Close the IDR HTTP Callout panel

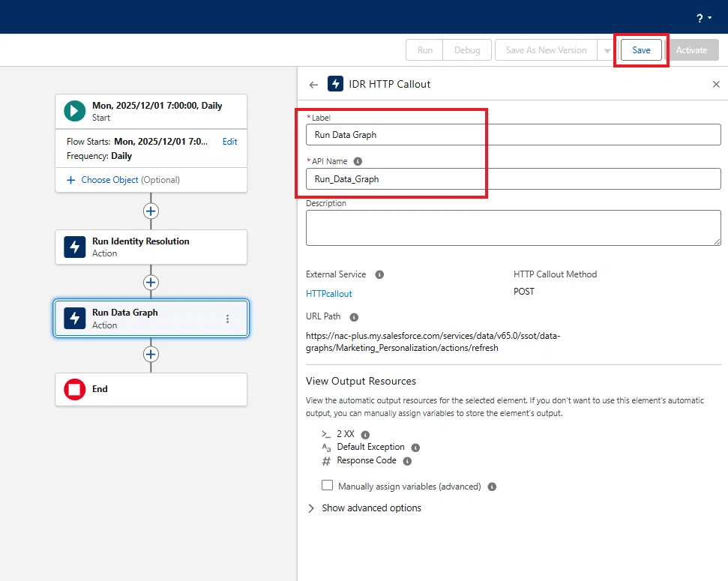pyautogui.click(x=716, y=84)
